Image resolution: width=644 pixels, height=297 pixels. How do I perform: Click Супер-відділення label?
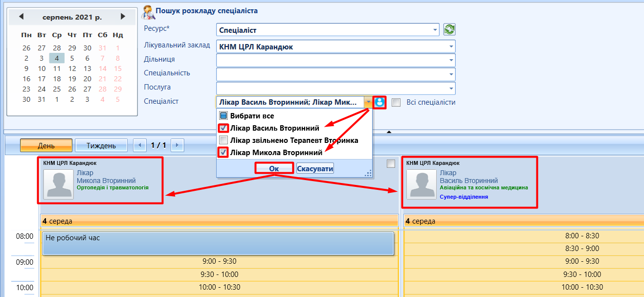click(x=464, y=197)
